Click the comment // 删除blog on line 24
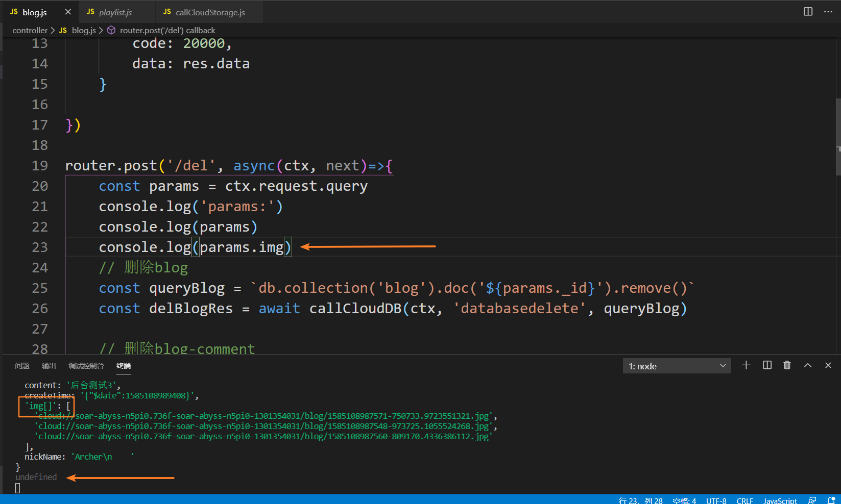 click(x=143, y=268)
